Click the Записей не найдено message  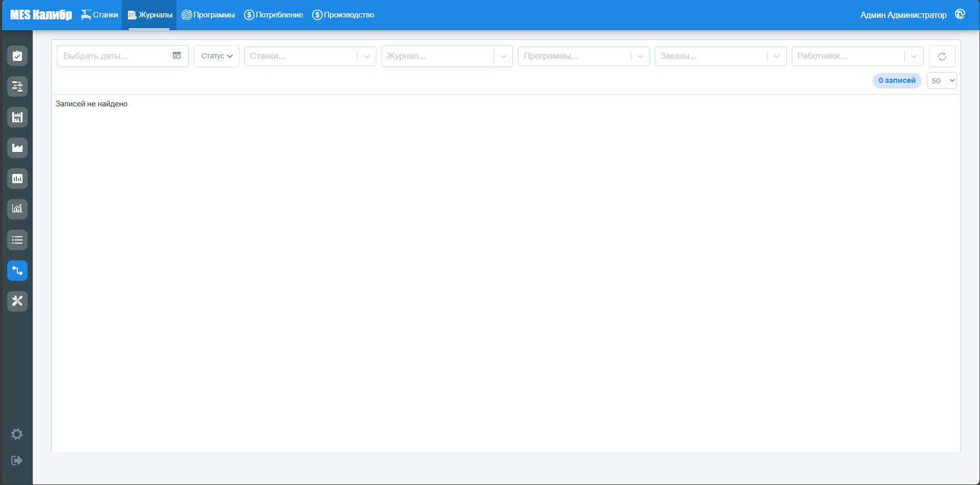(x=92, y=104)
